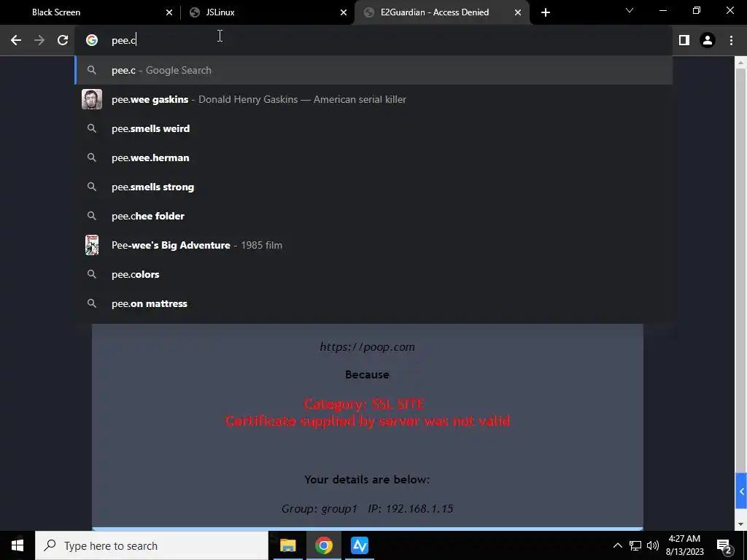Click the Gaskins thumbnail photo

[92, 99]
